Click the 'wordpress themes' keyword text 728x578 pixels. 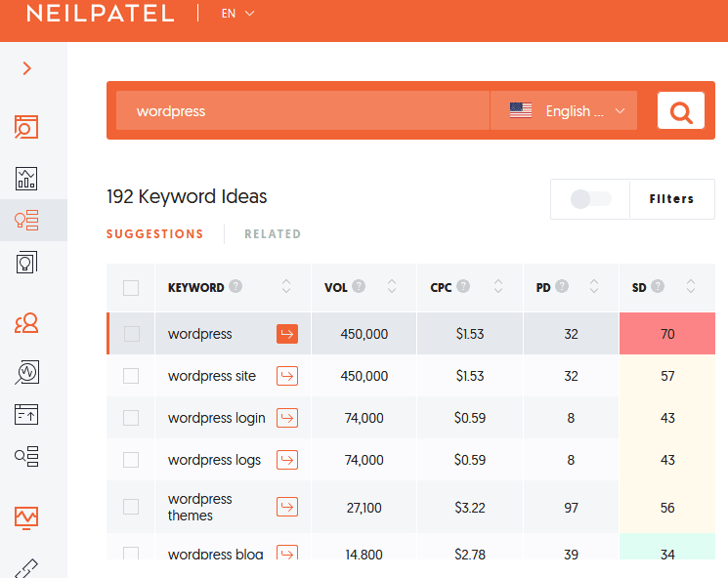(199, 507)
